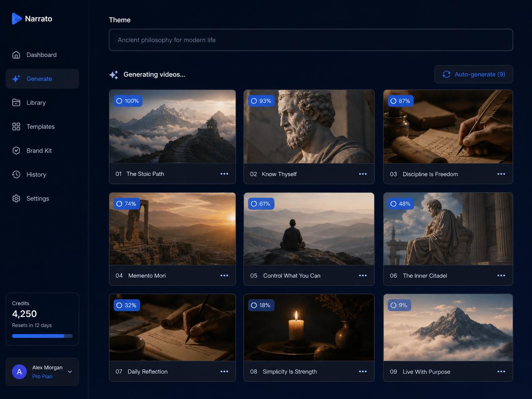The image size is (532, 399).
Task: Click the 32% badge on Daily Reflection
Action: click(x=127, y=305)
